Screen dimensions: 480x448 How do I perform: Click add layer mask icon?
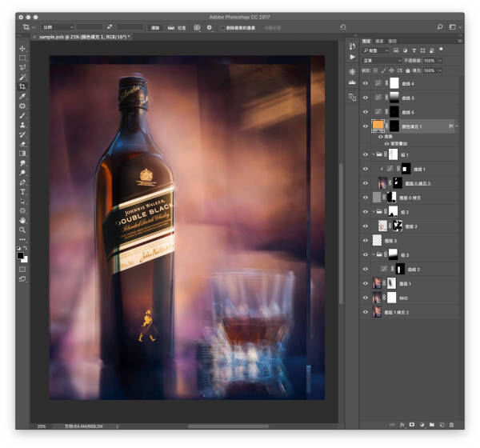coord(412,425)
